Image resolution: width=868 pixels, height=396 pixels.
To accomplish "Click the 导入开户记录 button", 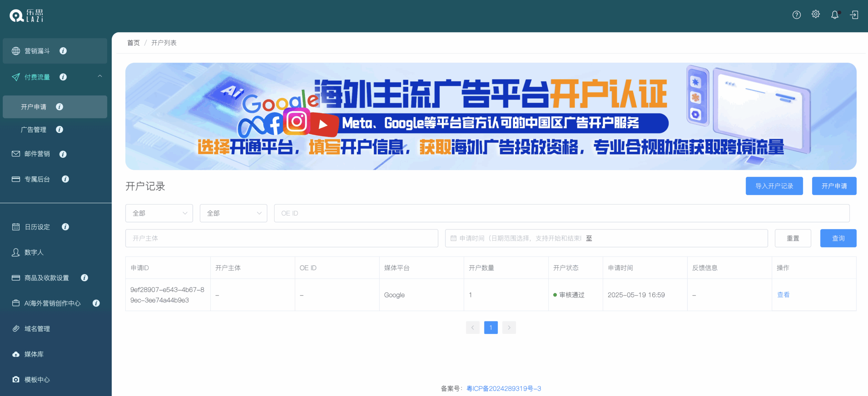I will (774, 186).
